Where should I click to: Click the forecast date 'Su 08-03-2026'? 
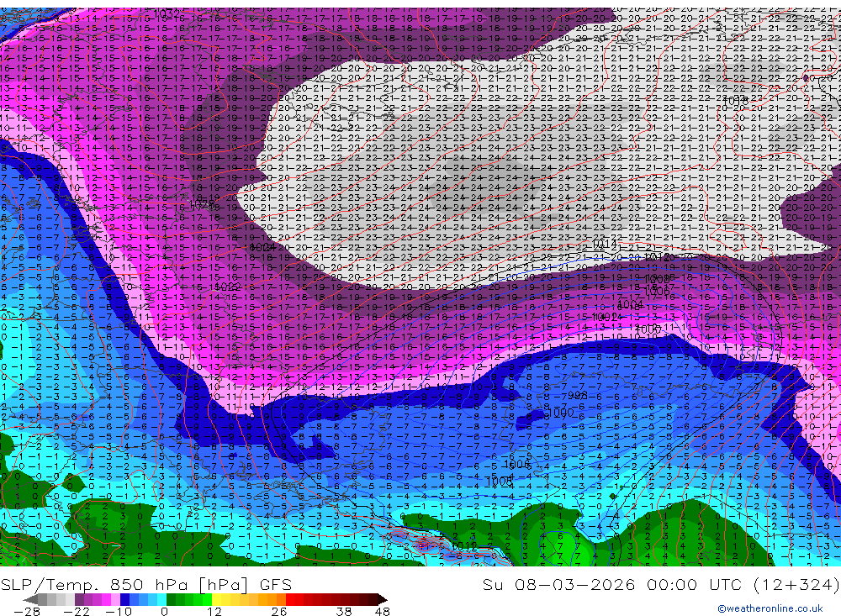click(x=558, y=584)
